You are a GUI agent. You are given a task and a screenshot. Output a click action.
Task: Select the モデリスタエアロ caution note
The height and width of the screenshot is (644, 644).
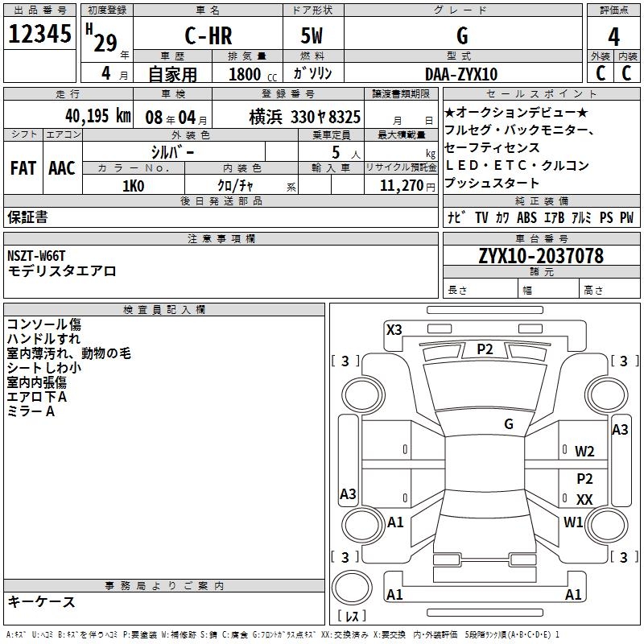(62, 271)
